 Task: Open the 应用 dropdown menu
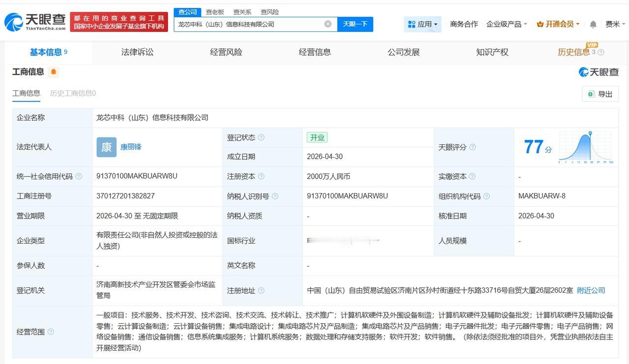(x=423, y=24)
